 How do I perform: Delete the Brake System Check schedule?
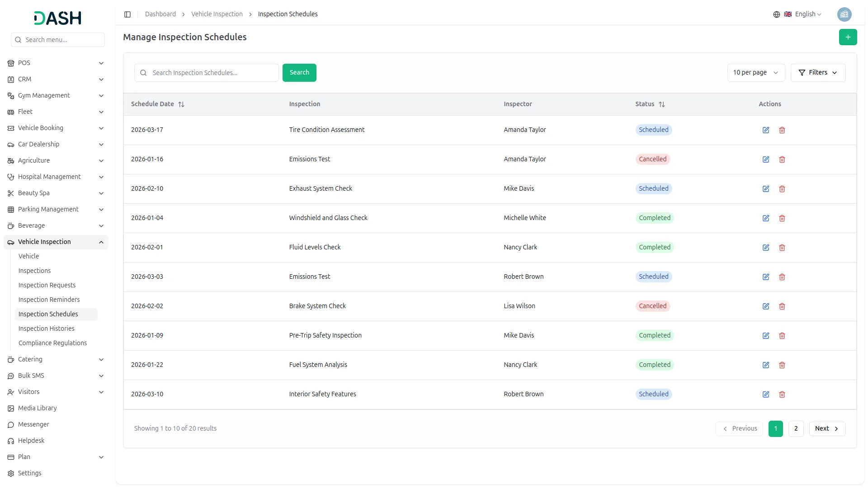pos(782,306)
